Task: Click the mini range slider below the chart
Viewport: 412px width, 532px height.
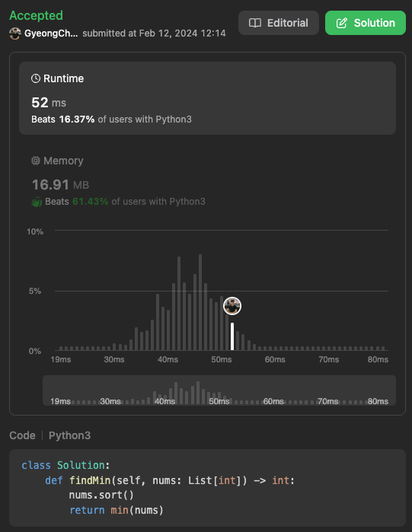Action: [x=219, y=390]
